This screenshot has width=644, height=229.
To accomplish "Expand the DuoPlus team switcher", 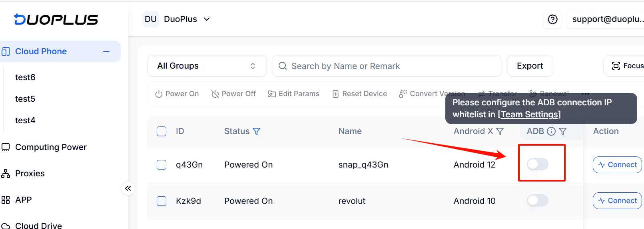I will pos(177,19).
